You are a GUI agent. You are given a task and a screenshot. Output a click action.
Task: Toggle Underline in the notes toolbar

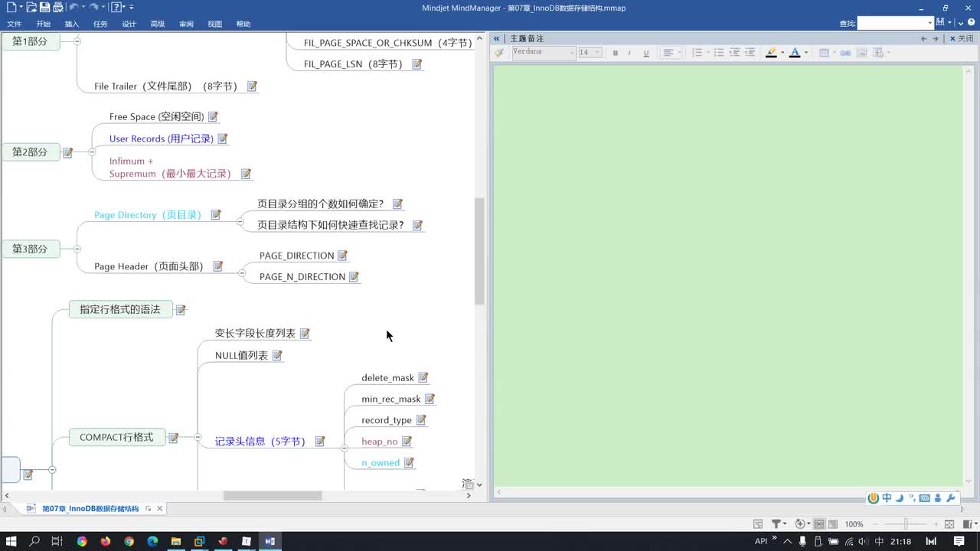click(646, 53)
